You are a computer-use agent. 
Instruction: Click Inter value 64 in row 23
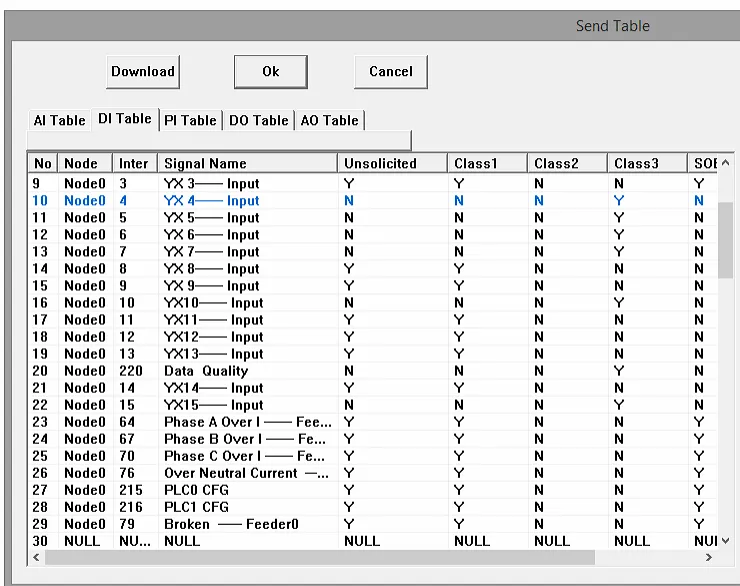point(127,422)
